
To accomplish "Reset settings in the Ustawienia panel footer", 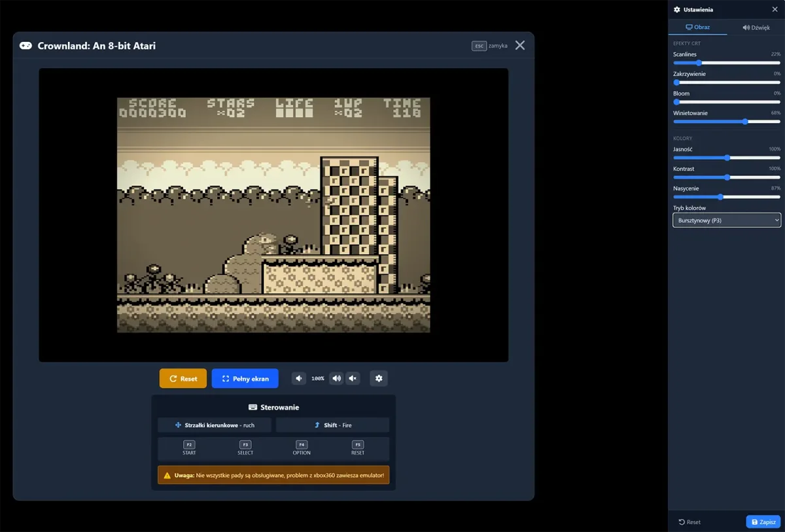I will point(689,522).
